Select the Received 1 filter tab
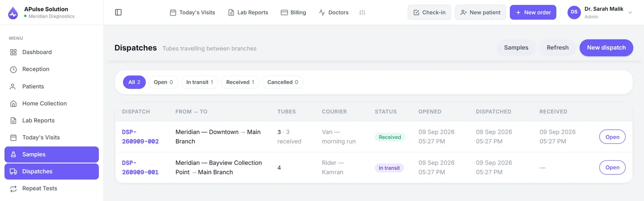The image size is (644, 201). point(240,82)
